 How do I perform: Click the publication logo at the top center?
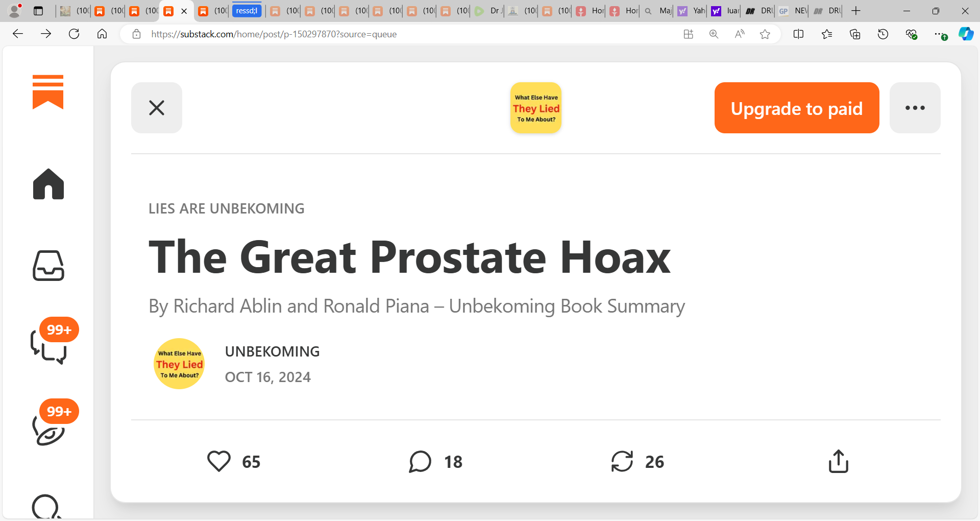point(536,108)
